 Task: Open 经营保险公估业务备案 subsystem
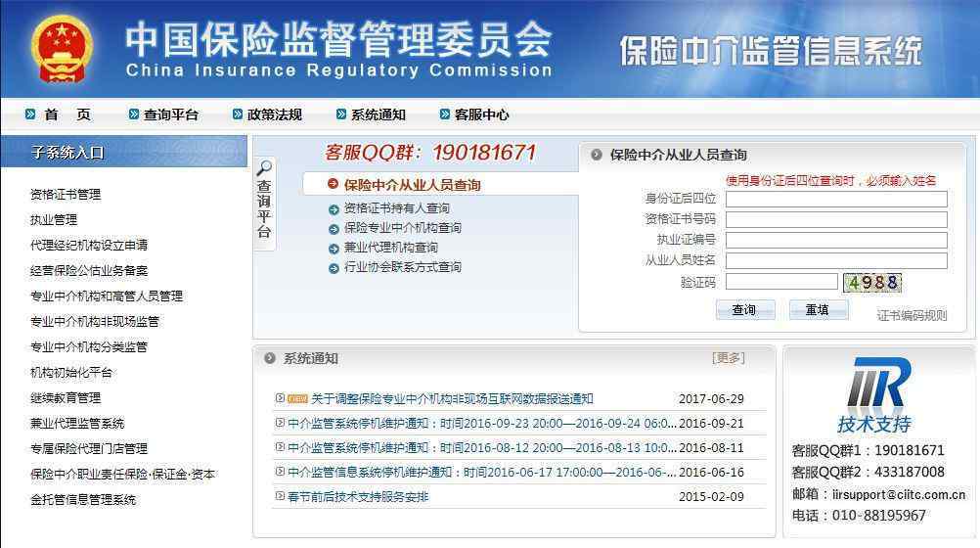pyautogui.click(x=89, y=271)
